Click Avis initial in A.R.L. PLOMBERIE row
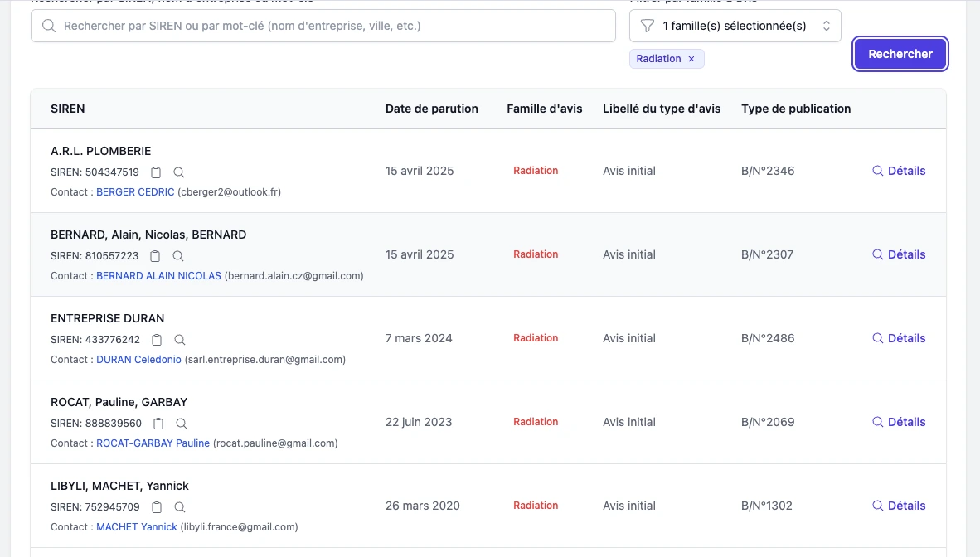The image size is (980, 557). [628, 171]
